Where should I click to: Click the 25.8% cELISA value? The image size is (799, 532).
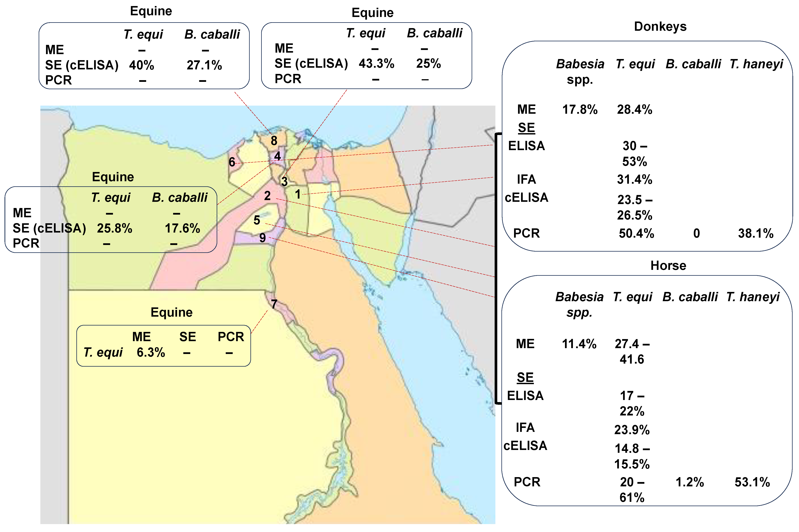(x=114, y=228)
